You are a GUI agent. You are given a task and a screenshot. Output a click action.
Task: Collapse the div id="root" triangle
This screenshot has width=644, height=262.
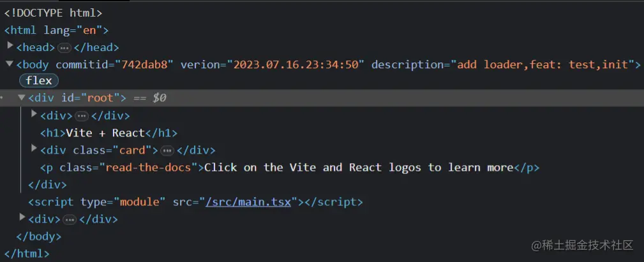tap(22, 97)
